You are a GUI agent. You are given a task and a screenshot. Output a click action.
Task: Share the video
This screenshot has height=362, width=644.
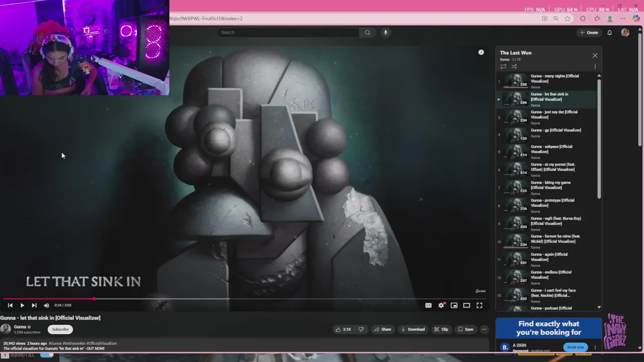[382, 329]
